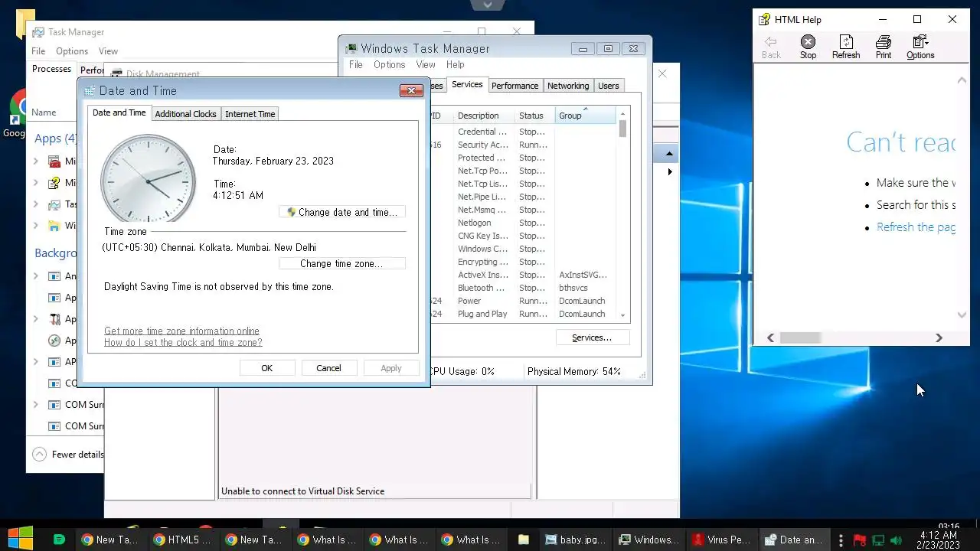Switch to the Windows Task Manager taskbar item
980x551 pixels.
(x=648, y=540)
